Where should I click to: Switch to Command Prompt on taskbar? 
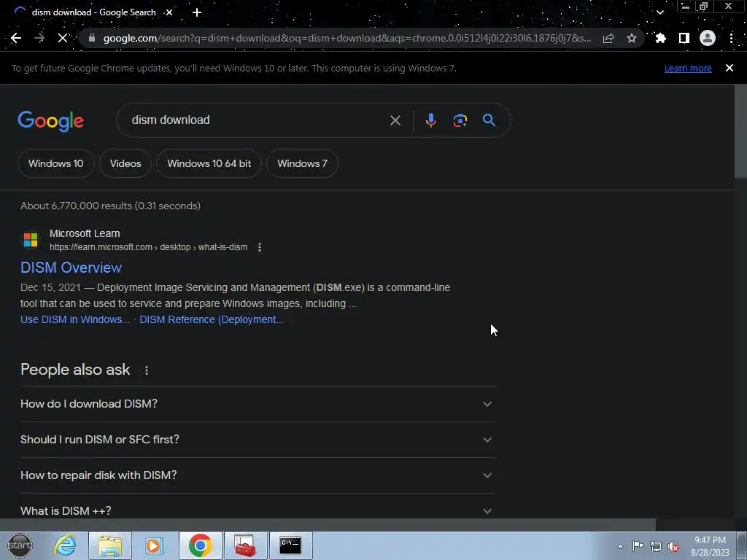click(290, 545)
